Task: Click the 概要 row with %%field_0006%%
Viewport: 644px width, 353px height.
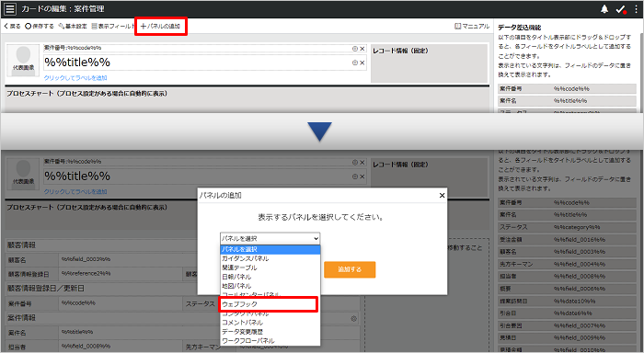Action: [567, 289]
